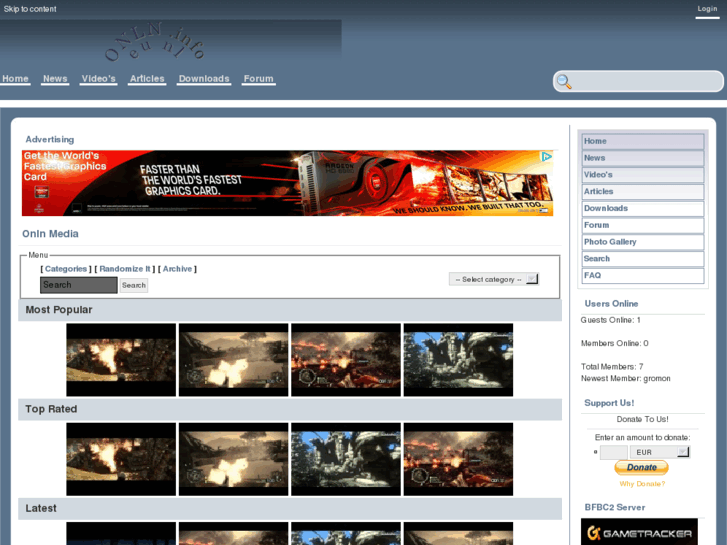
Task: Open Search in the sidebar menu
Action: tap(643, 259)
